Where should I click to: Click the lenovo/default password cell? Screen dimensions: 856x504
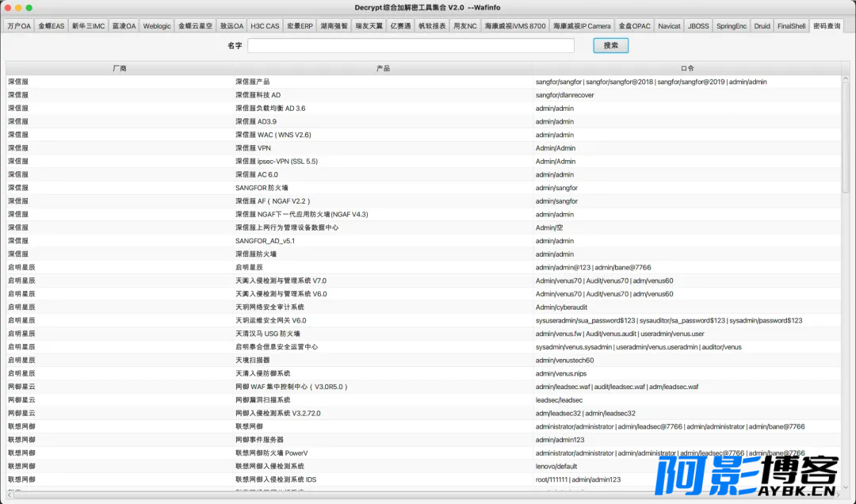687,466
